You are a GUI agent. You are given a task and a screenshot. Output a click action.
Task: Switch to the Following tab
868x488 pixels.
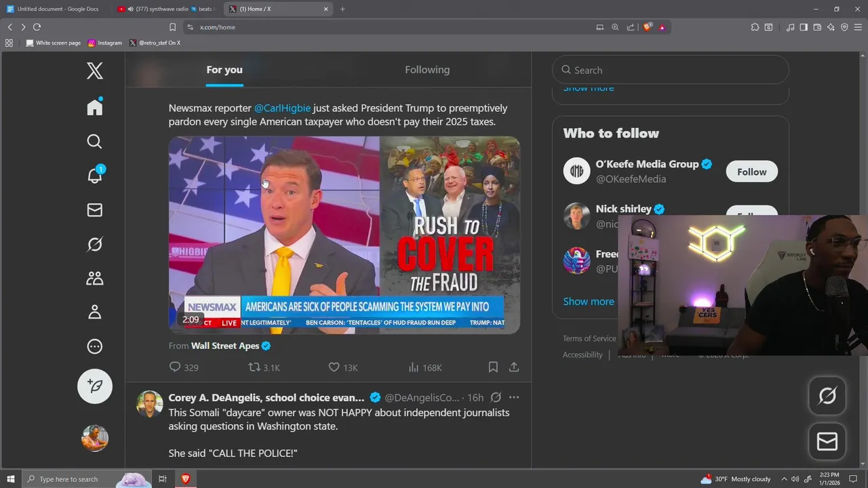click(x=427, y=70)
